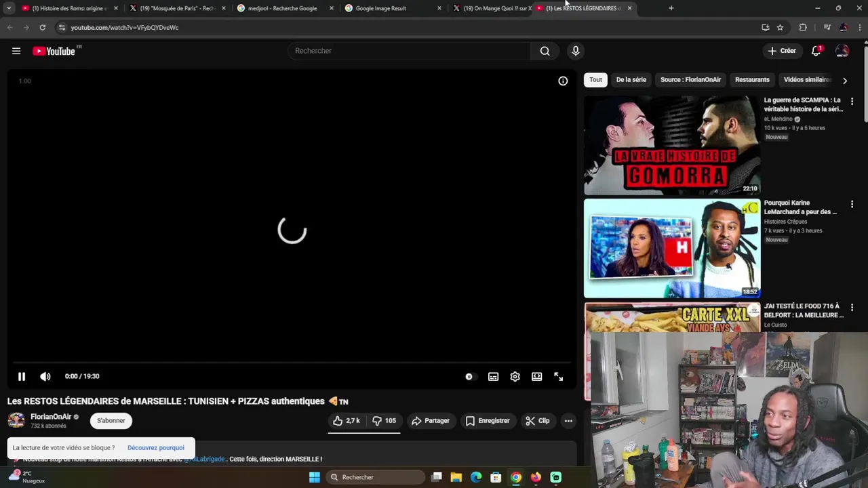Image resolution: width=868 pixels, height=488 pixels.
Task: Reload the page
Action: click(42, 27)
